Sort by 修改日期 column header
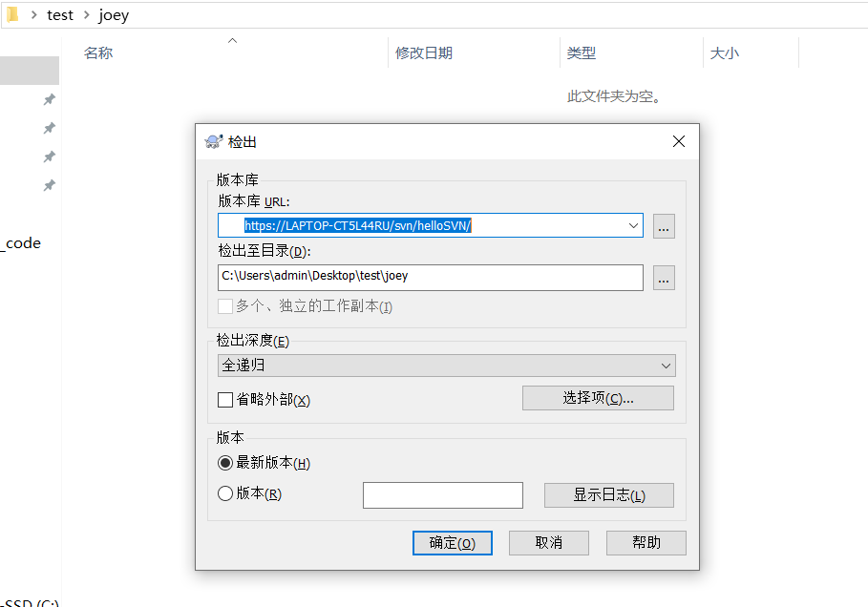Viewport: 868px width, 607px height. 423,53
